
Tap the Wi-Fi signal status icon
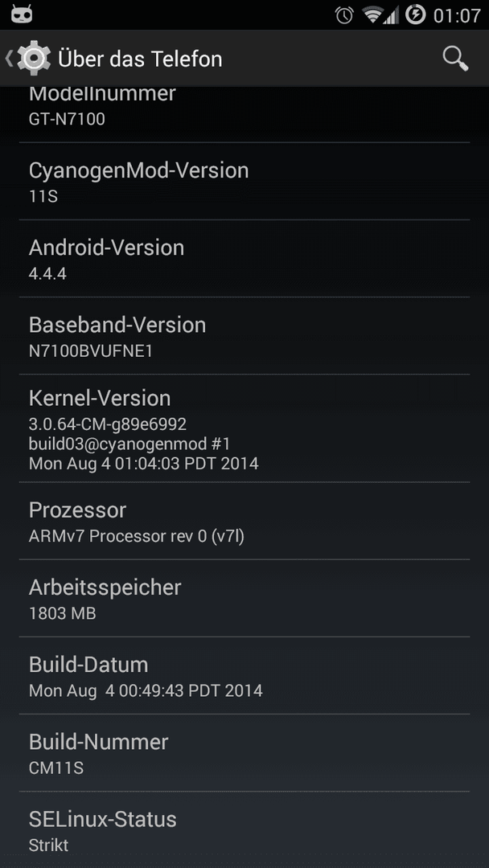pos(373,15)
